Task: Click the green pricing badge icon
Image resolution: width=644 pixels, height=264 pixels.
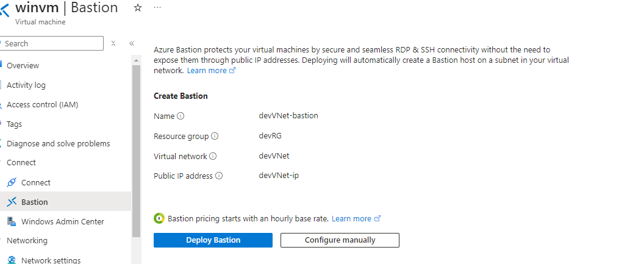Action: [x=159, y=218]
